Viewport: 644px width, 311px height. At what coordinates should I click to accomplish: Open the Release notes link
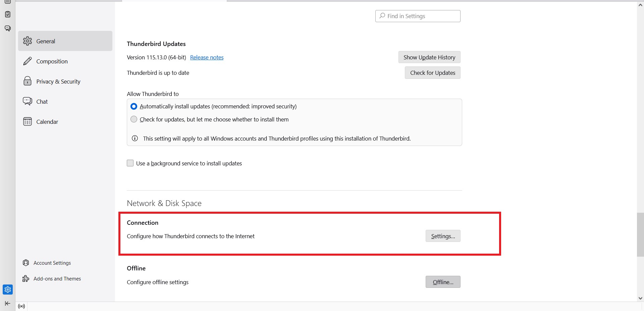point(207,57)
